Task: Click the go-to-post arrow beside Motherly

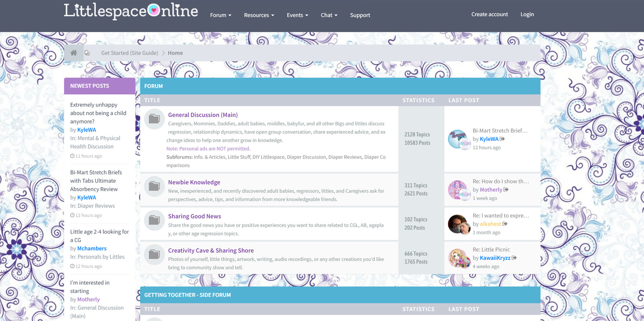Action: coord(506,190)
